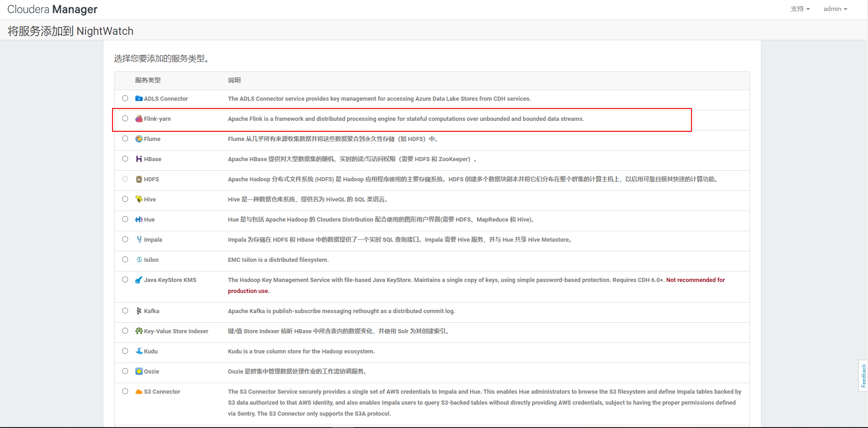The image size is (868, 428).
Task: Click the HBase service icon
Action: pos(139,159)
